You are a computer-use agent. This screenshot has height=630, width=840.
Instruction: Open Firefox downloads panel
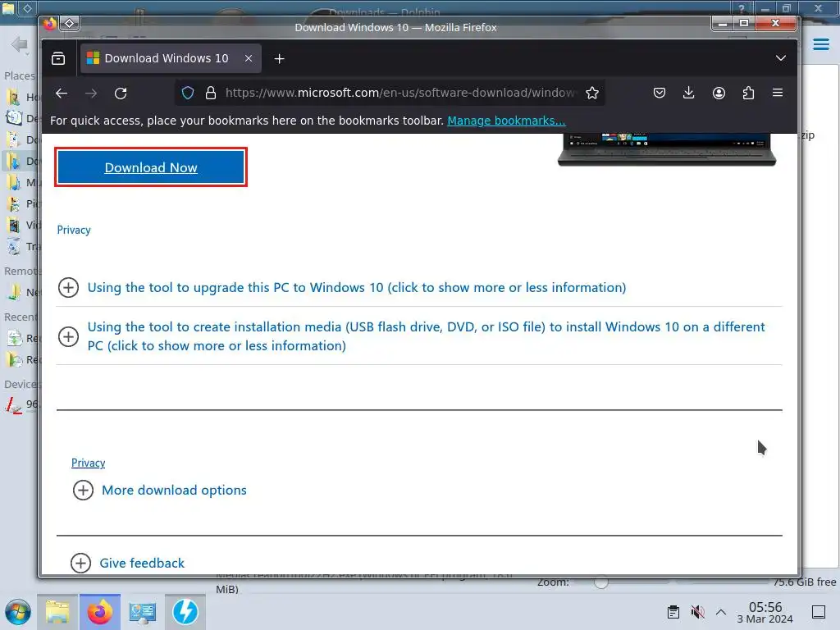click(689, 94)
